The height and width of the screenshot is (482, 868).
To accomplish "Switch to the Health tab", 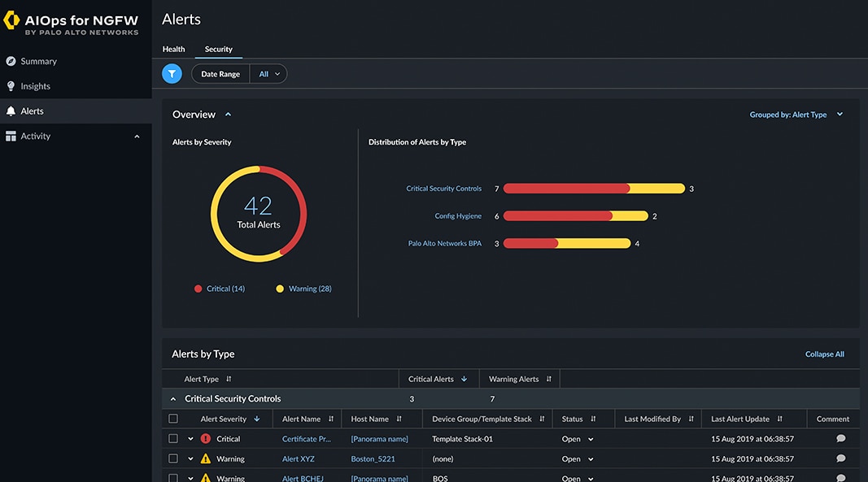I will (173, 50).
